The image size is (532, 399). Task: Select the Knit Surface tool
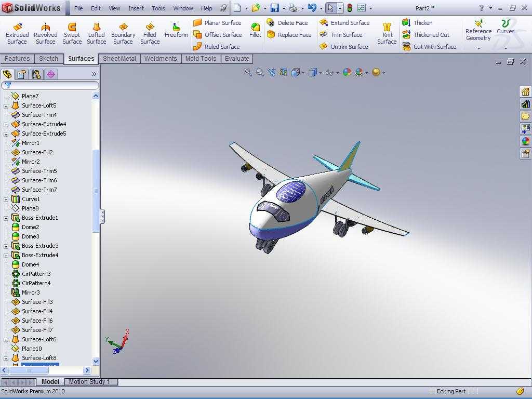(387, 33)
